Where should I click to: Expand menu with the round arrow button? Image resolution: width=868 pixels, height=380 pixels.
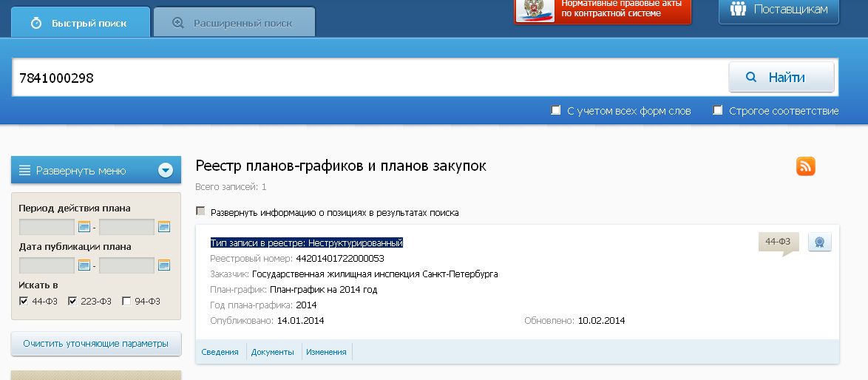click(x=166, y=170)
